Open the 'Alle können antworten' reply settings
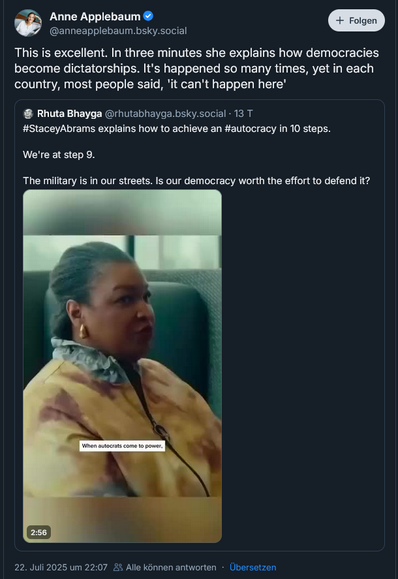Image resolution: width=398 pixels, height=579 pixels. 171,567
